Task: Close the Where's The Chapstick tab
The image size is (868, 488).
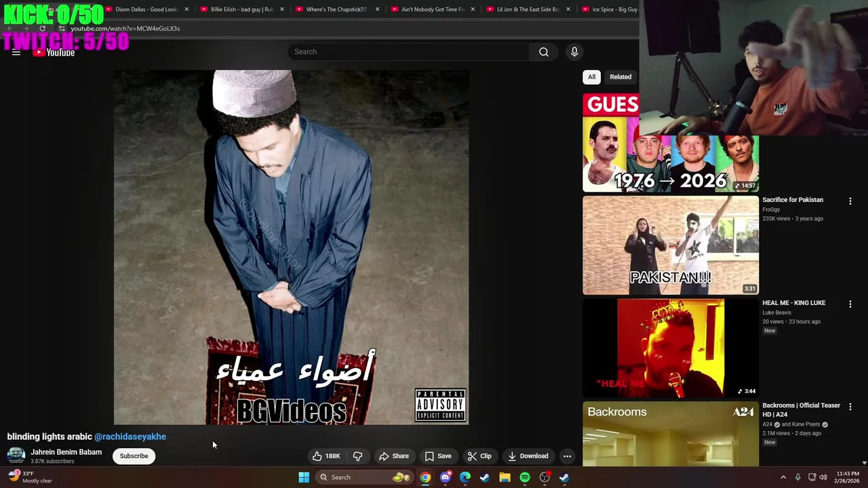Action: 377,9
